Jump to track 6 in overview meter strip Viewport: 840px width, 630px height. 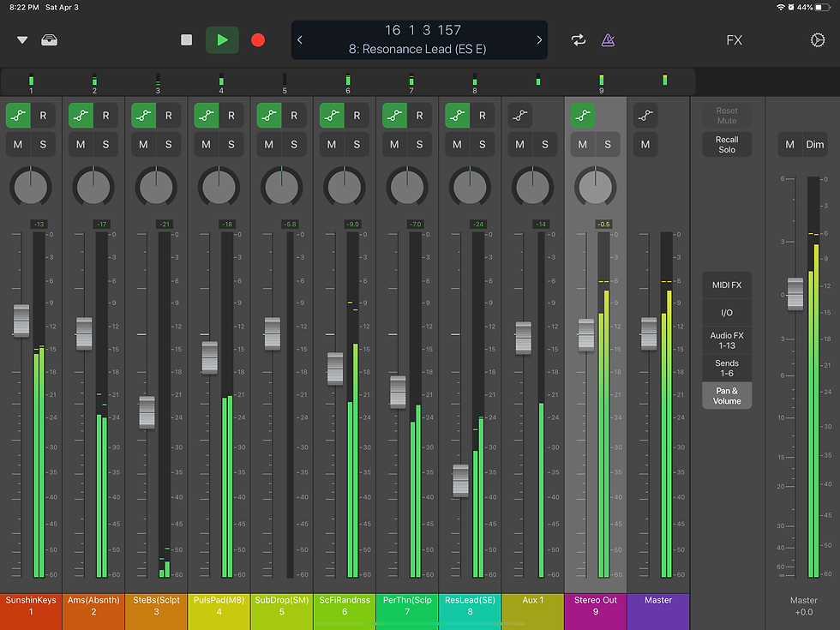(x=348, y=82)
